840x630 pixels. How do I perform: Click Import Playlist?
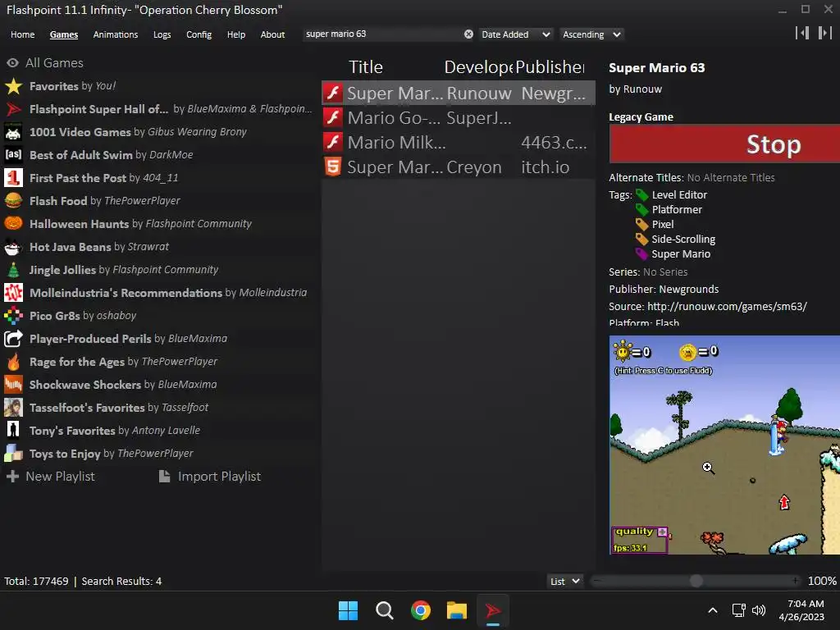coord(210,477)
